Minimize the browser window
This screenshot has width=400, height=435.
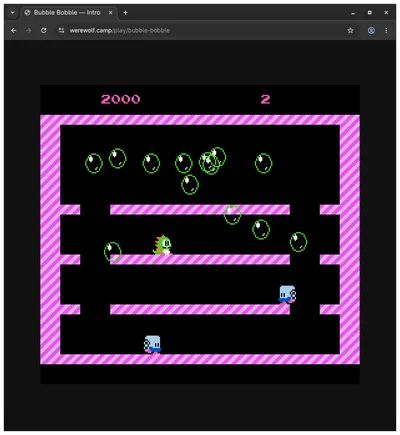(x=353, y=13)
